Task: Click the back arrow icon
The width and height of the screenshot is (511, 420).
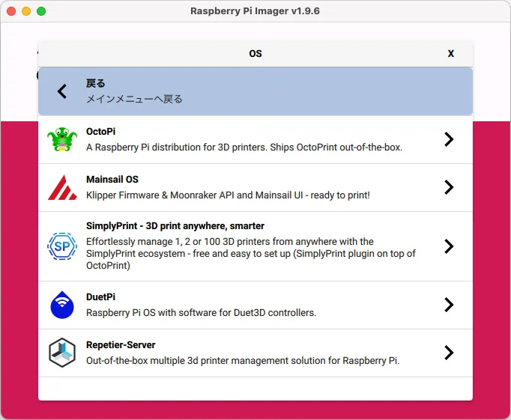Action: click(62, 91)
